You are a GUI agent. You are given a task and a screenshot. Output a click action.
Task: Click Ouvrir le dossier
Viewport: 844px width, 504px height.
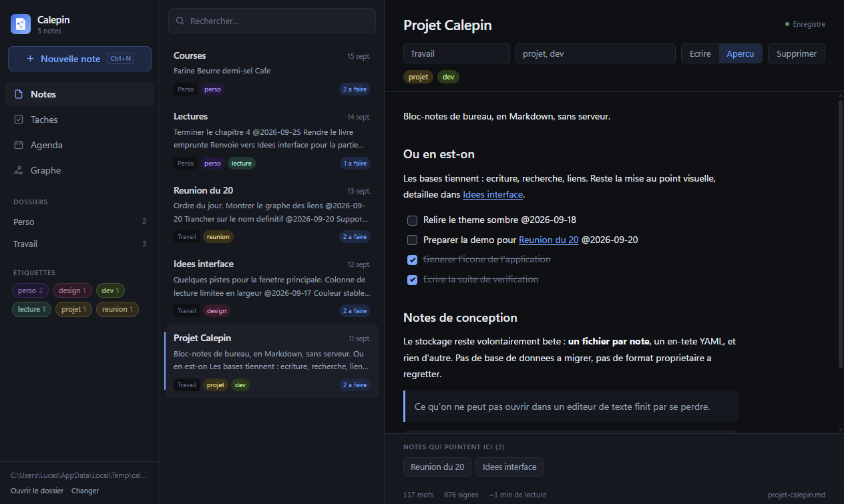click(37, 491)
